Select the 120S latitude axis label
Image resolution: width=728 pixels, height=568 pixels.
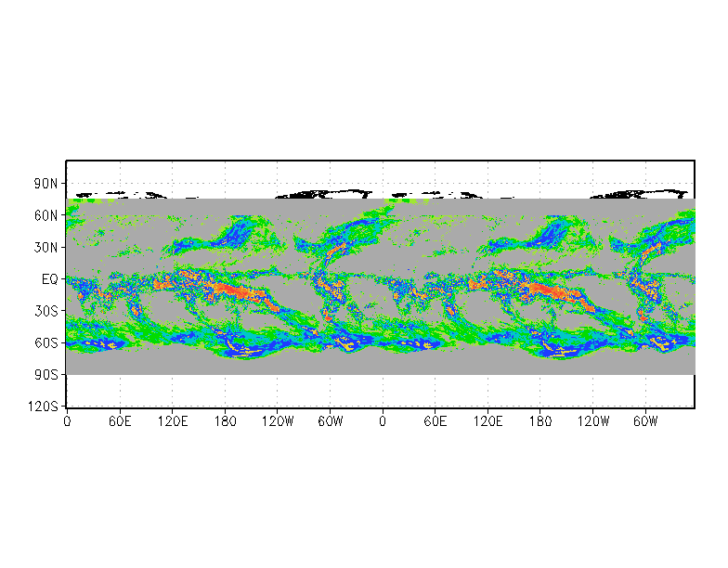click(43, 407)
